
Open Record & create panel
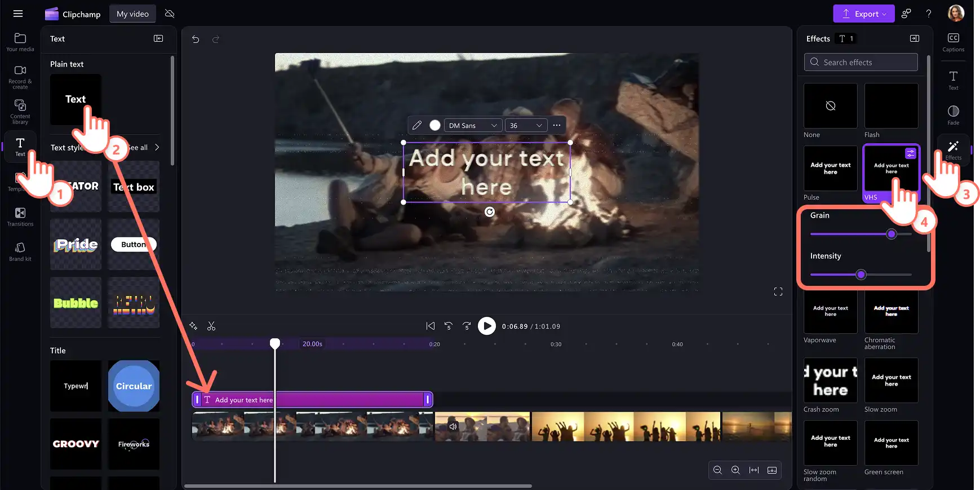coord(20,77)
